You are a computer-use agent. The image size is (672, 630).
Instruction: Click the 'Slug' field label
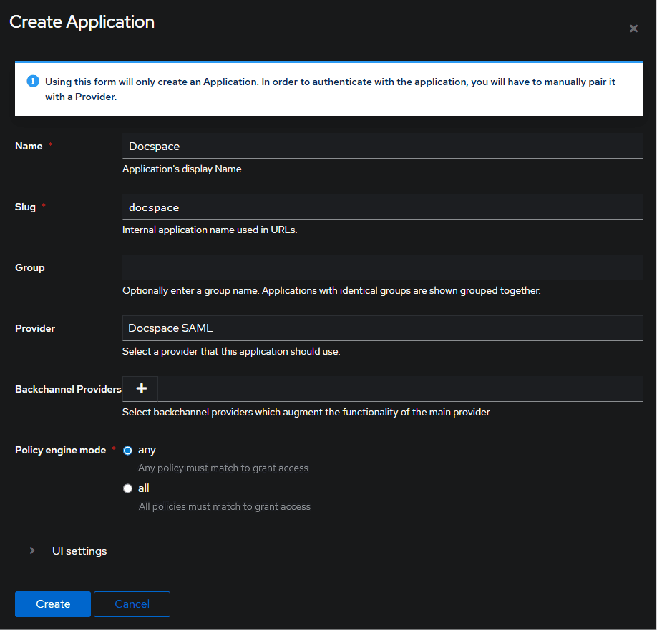click(25, 207)
